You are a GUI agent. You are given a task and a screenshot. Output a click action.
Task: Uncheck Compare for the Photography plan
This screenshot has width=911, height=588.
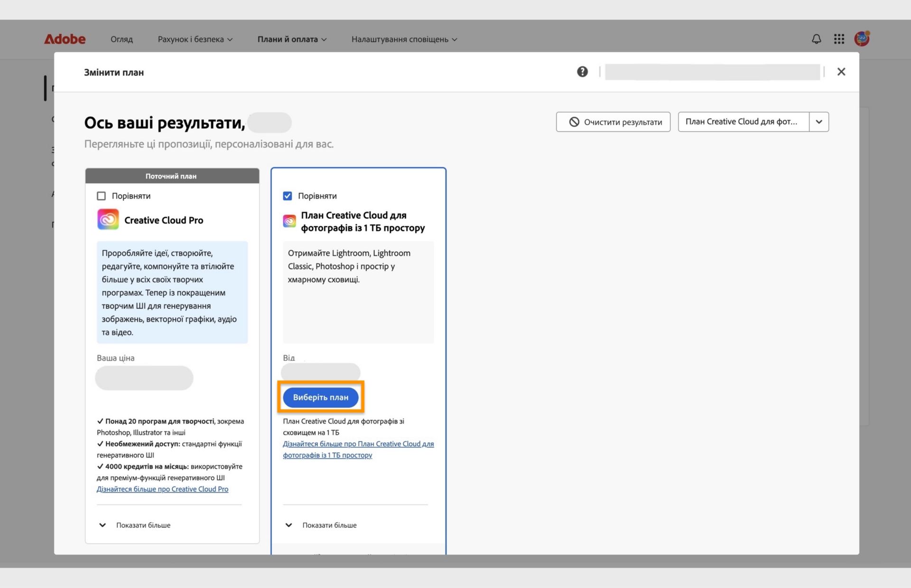(x=288, y=196)
